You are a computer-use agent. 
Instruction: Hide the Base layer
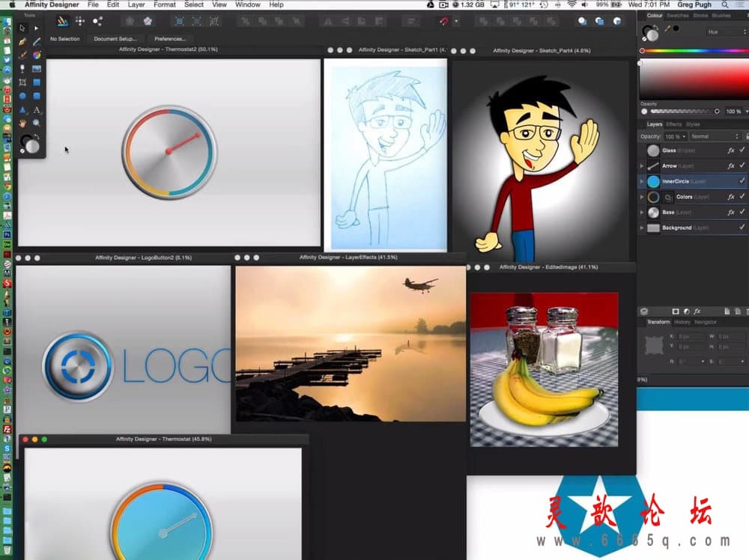(742, 211)
